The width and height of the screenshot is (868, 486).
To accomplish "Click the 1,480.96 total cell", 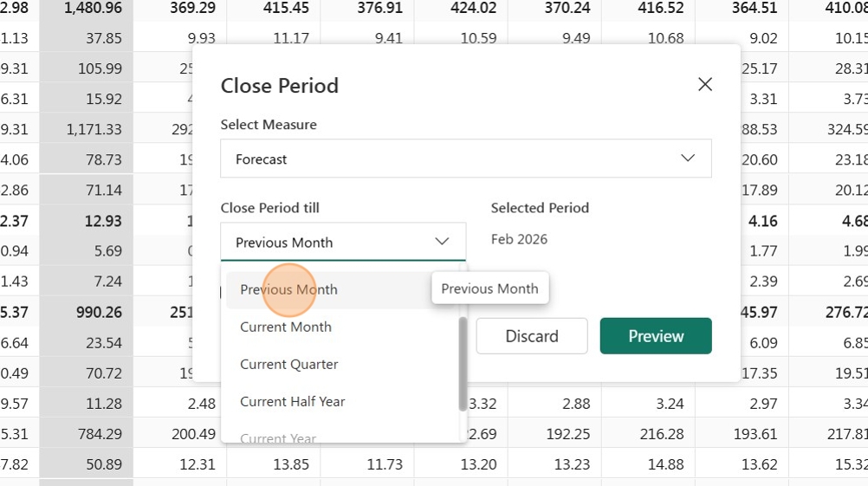I will tap(87, 9).
